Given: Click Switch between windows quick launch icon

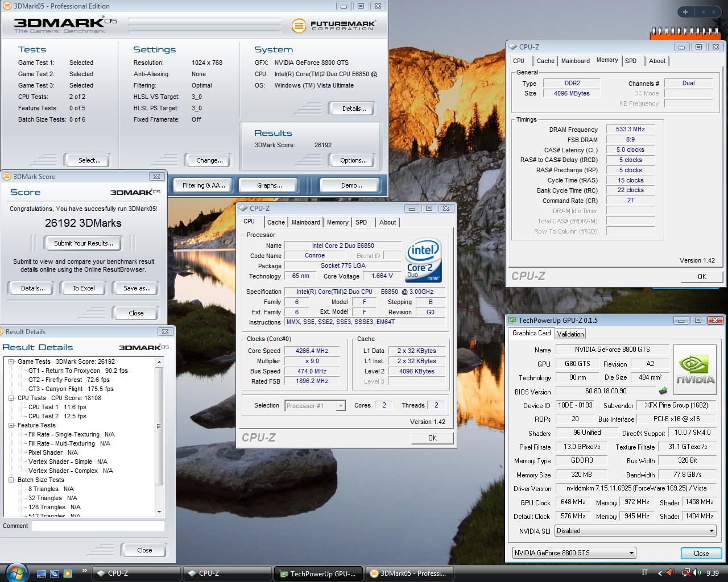Looking at the screenshot, I should point(55,573).
